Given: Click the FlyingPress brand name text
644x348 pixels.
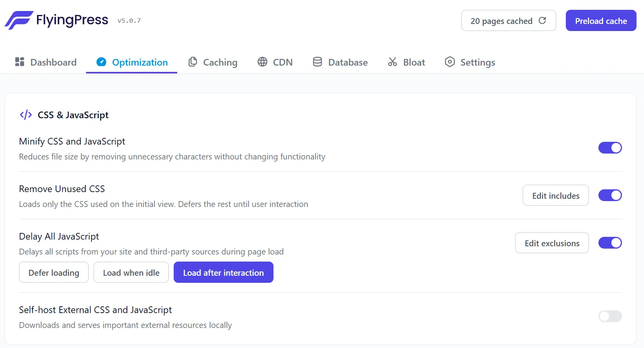Looking at the screenshot, I should pyautogui.click(x=72, y=20).
